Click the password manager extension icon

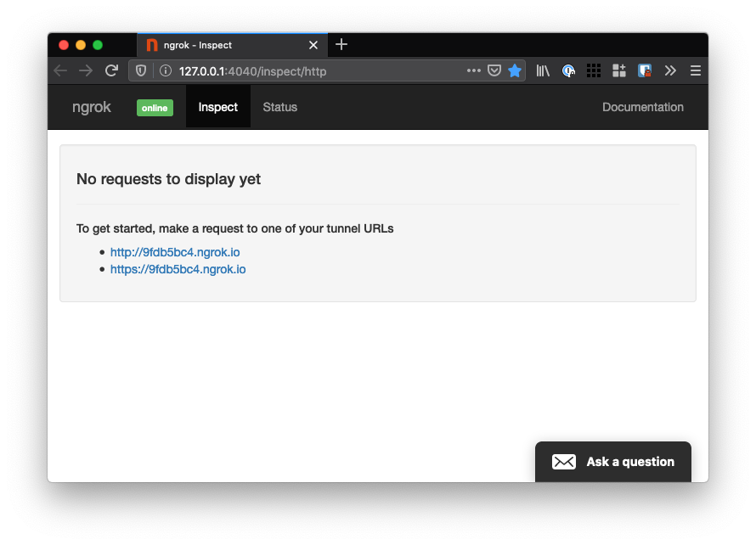tap(568, 70)
